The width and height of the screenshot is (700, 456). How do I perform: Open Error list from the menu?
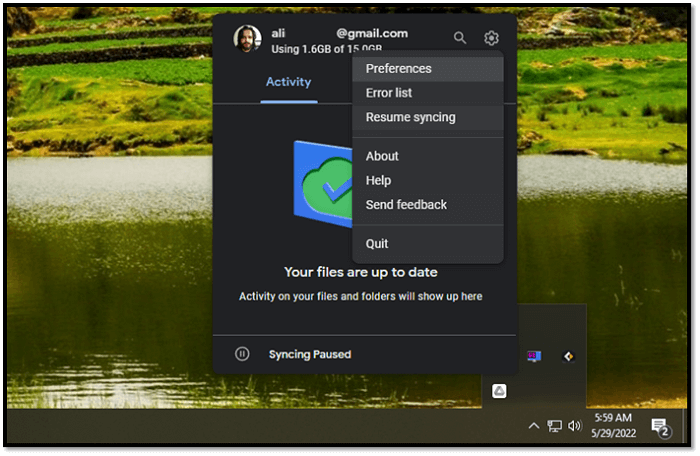click(x=389, y=93)
